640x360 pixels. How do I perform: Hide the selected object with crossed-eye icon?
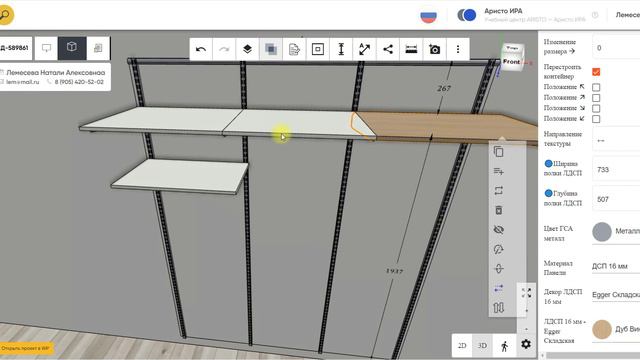coord(498,230)
